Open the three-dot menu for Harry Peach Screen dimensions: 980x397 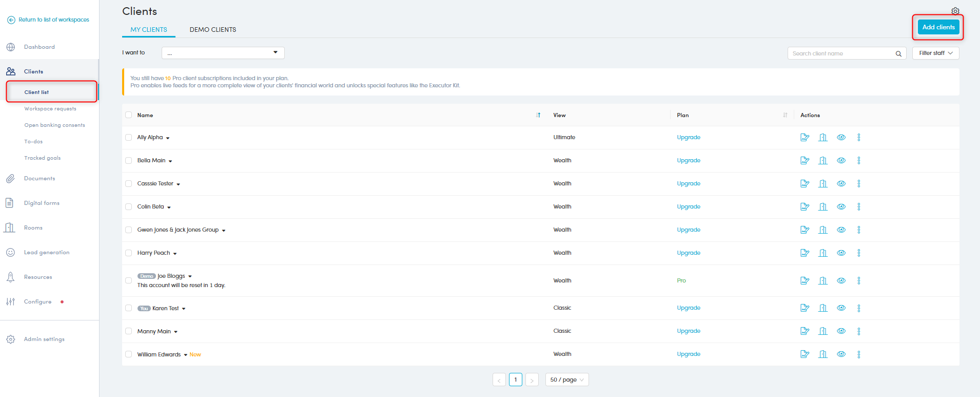click(858, 253)
